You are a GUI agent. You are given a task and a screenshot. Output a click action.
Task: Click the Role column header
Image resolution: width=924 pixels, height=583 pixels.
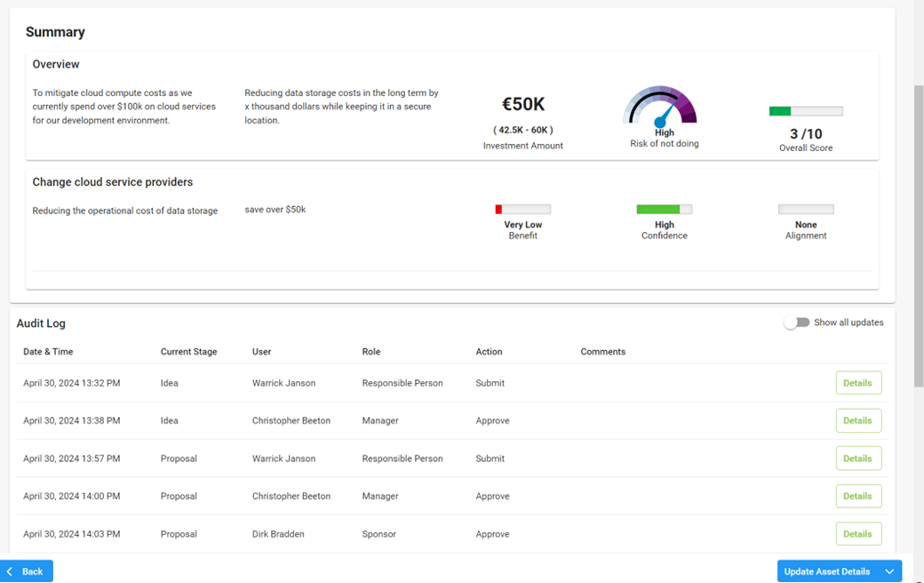[x=370, y=351]
